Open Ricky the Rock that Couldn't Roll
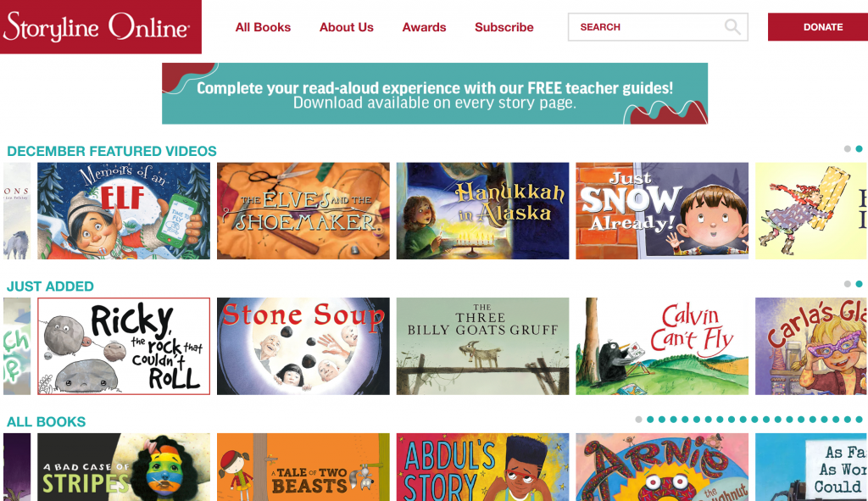Viewport: 868px width, 501px height. (124, 346)
